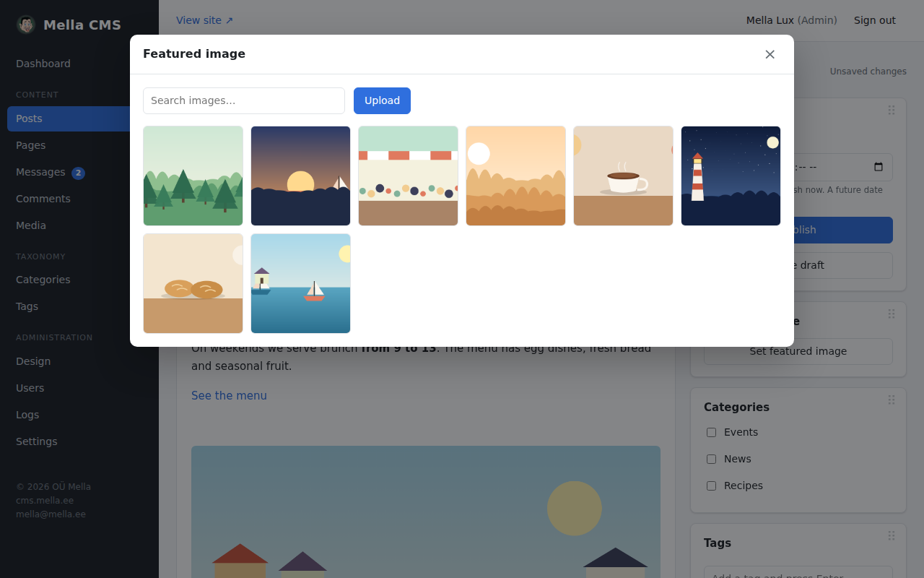
Task: Open Comments in the sidebar
Action: [79, 199]
